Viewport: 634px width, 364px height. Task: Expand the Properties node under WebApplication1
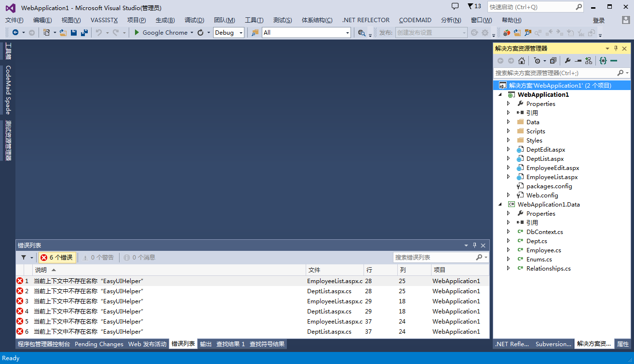pyautogui.click(x=508, y=104)
